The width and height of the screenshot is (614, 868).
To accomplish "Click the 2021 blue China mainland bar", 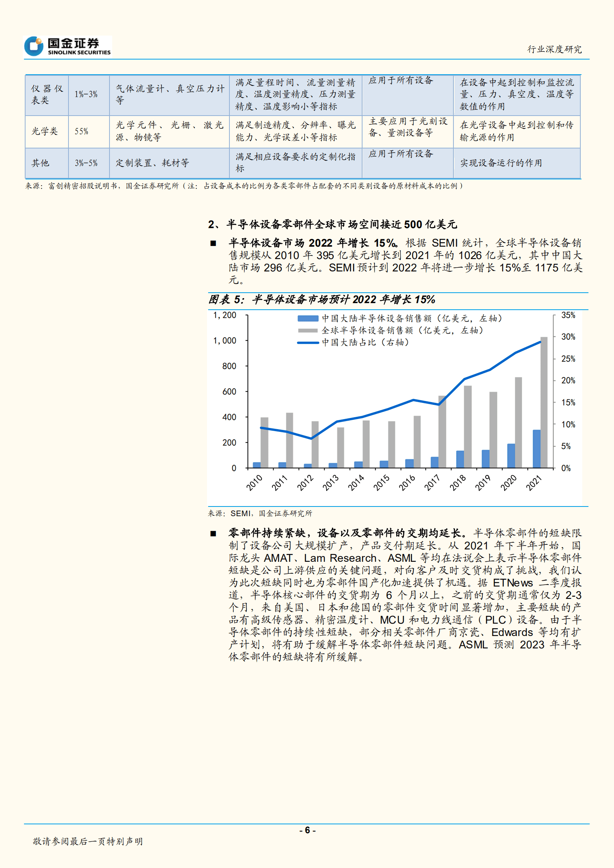I will pos(537,449).
